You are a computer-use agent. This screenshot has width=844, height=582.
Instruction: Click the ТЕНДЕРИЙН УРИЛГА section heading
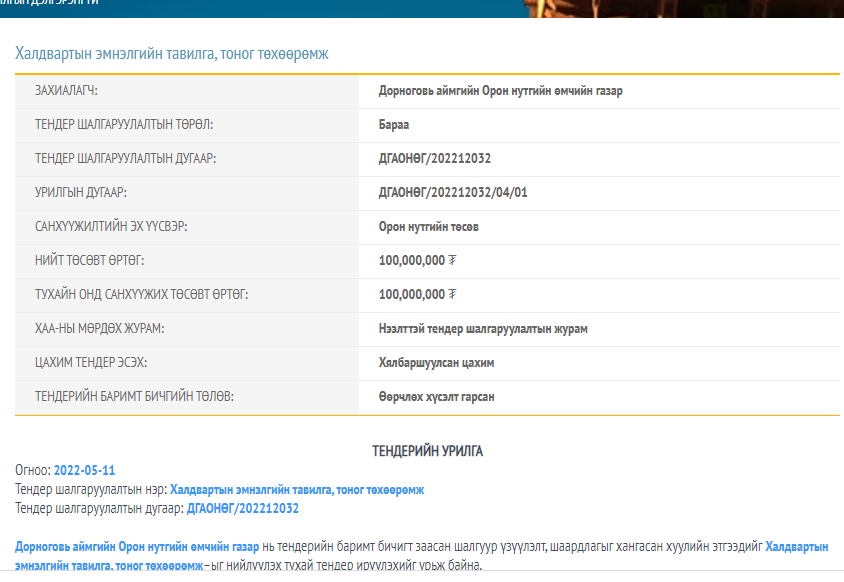pos(427,451)
